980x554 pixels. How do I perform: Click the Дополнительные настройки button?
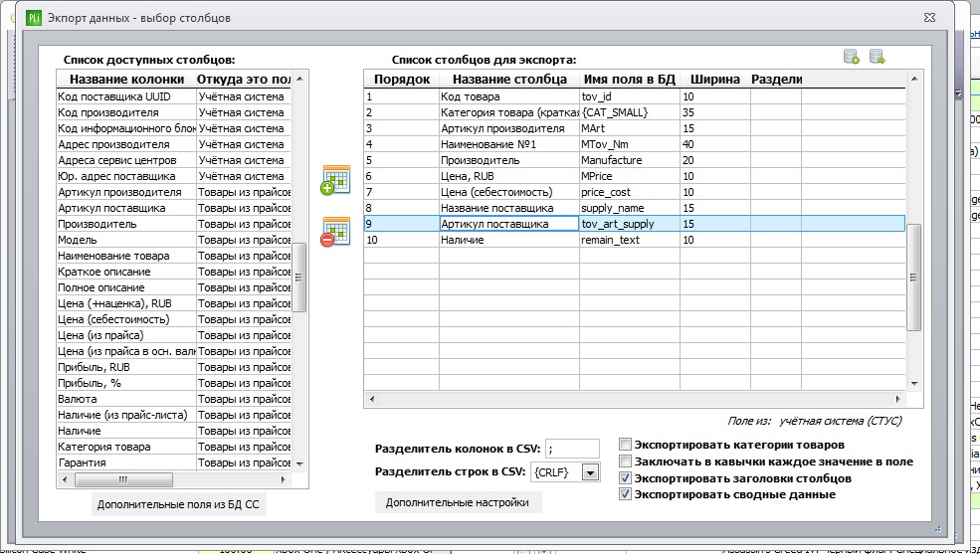458,503
